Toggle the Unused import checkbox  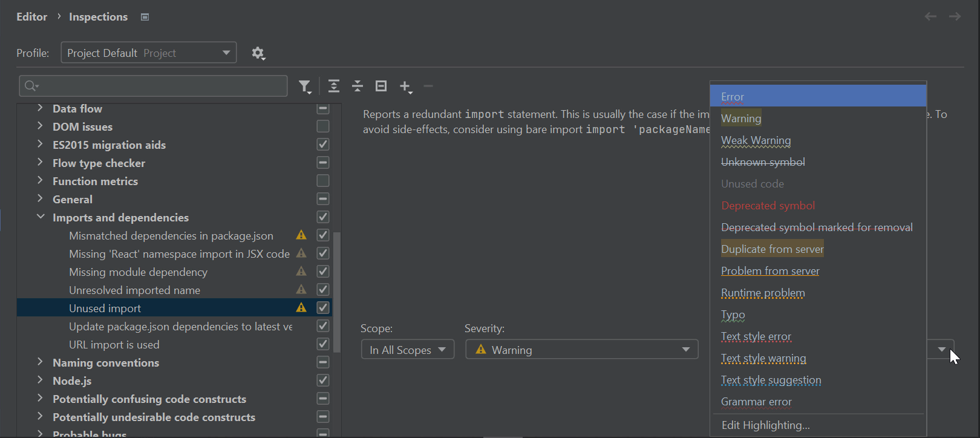[x=323, y=307]
